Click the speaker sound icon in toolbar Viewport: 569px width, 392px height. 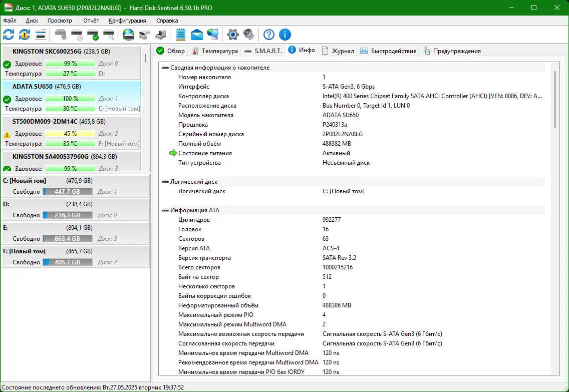(x=248, y=35)
